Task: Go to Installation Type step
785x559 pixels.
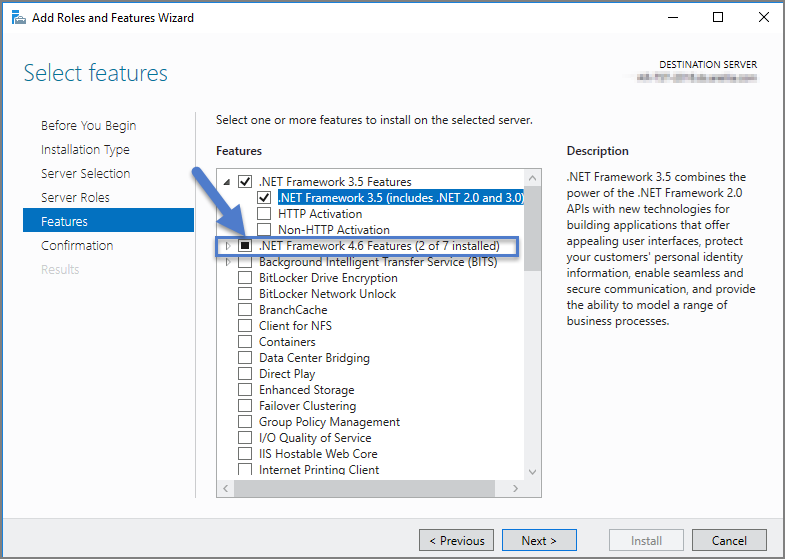Action: point(85,149)
